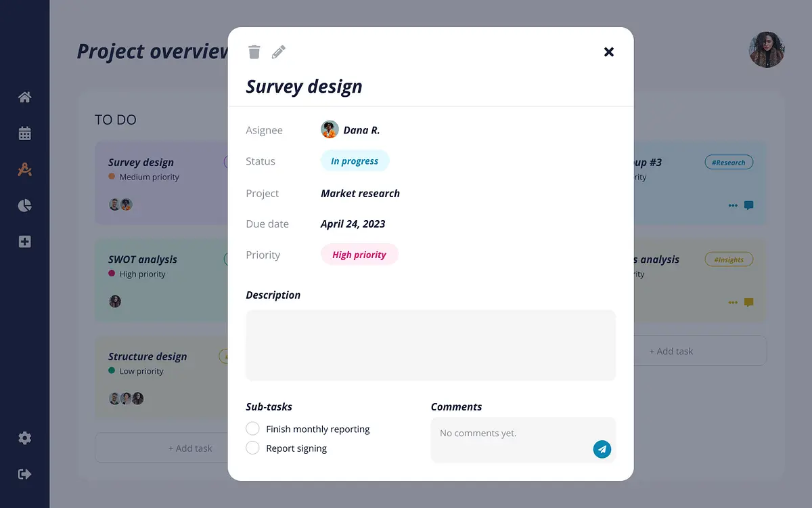The height and width of the screenshot is (508, 812).
Task: Send comment with the paper plane icon
Action: point(602,449)
